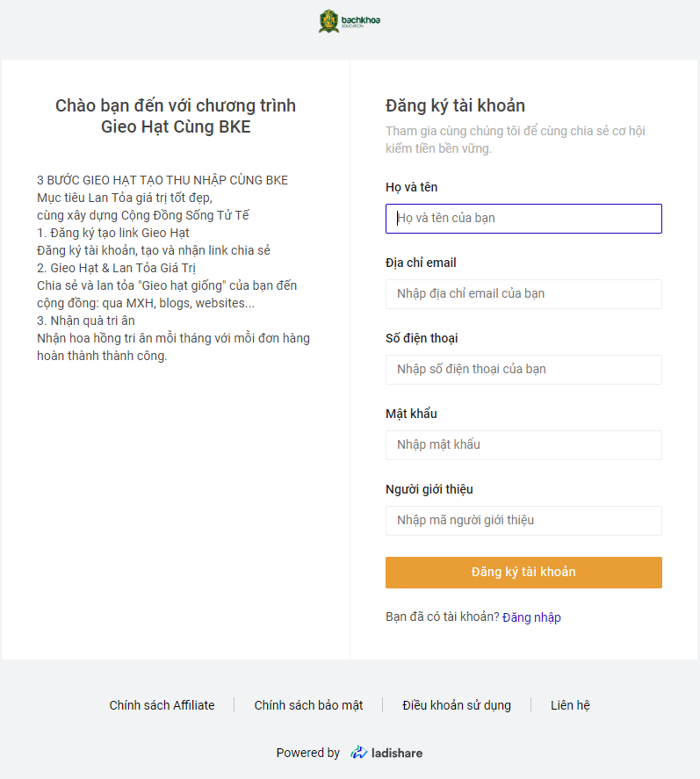Click the "Đăng ký tài khoản" form heading
Image resolution: width=700 pixels, height=779 pixels.
[x=455, y=106]
